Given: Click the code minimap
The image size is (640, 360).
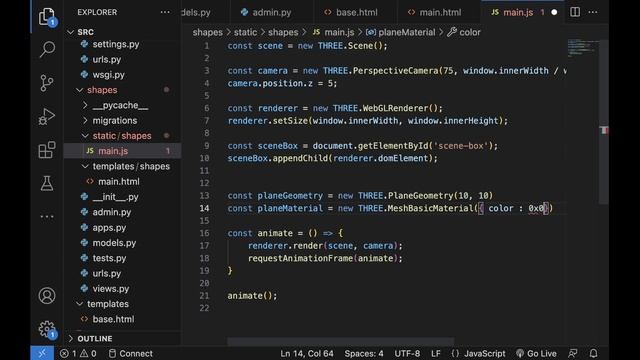Looking at the screenshot, I should [x=582, y=47].
